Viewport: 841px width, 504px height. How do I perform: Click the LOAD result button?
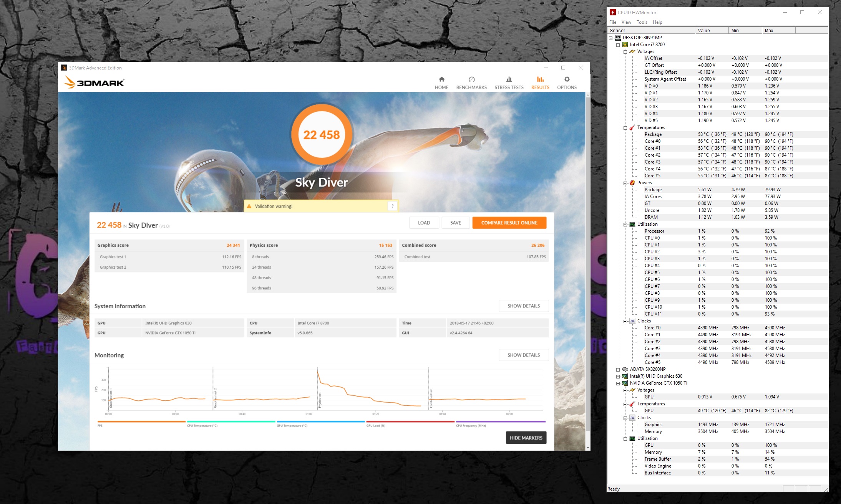pos(424,223)
